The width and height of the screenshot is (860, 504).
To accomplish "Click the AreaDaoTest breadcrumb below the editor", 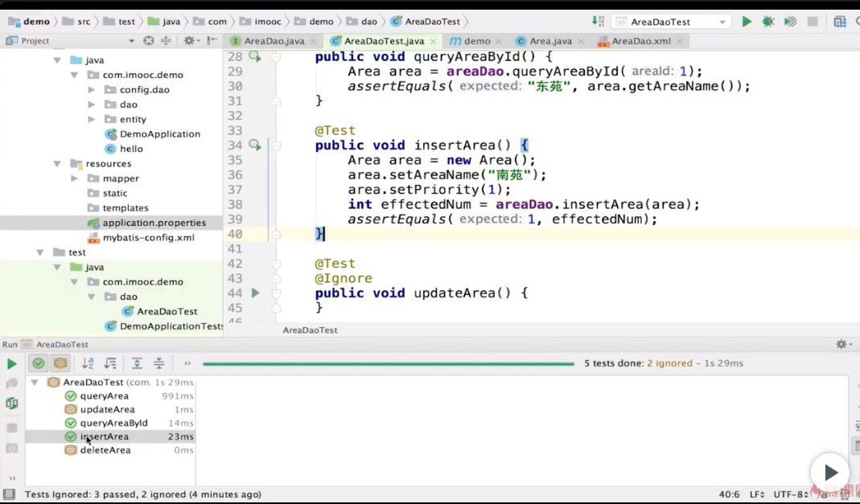I will click(310, 330).
